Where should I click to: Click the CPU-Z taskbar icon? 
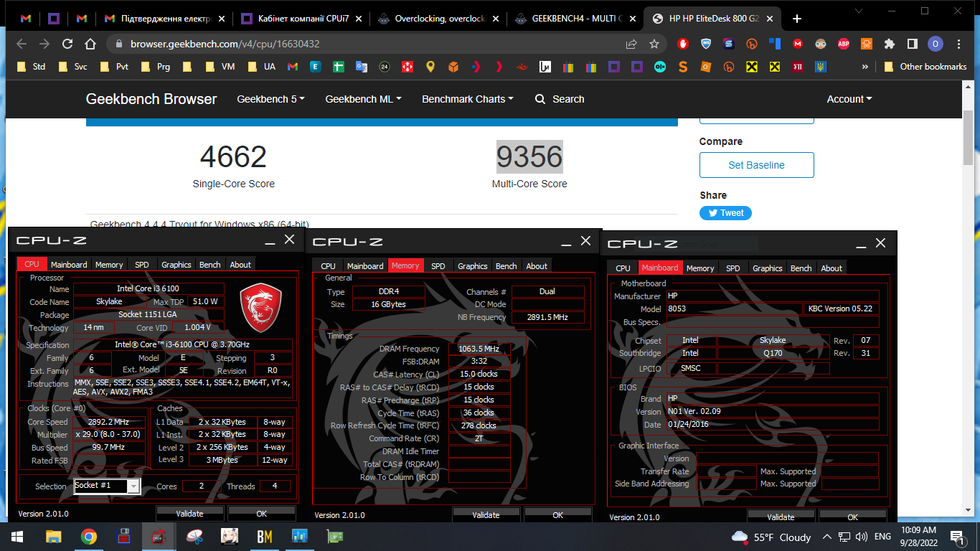click(x=159, y=536)
